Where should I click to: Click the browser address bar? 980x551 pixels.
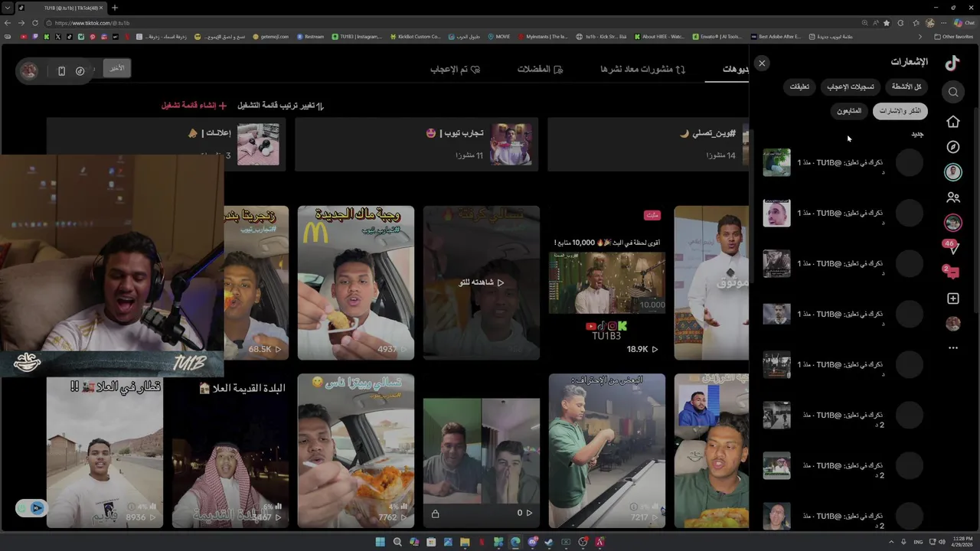(452, 23)
